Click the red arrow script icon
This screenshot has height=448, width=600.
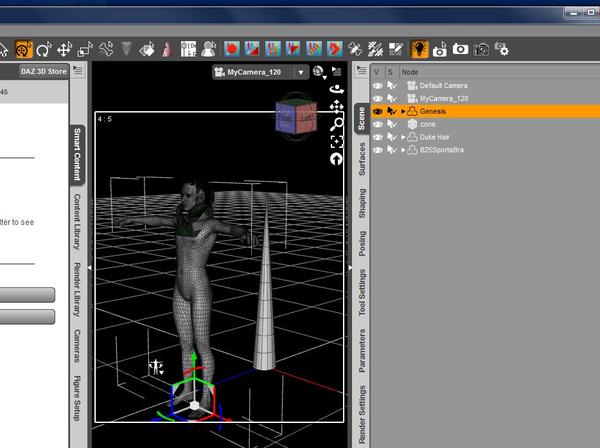pos(334,49)
